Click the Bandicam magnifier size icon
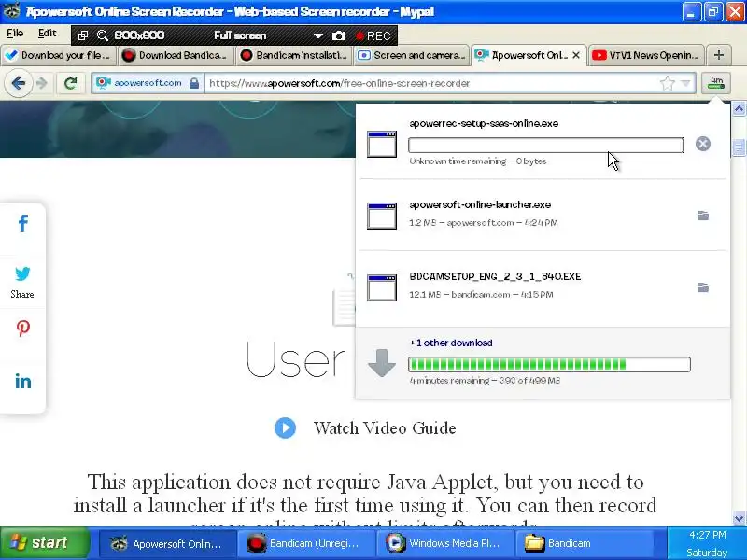Image resolution: width=747 pixels, height=560 pixels. 103,35
